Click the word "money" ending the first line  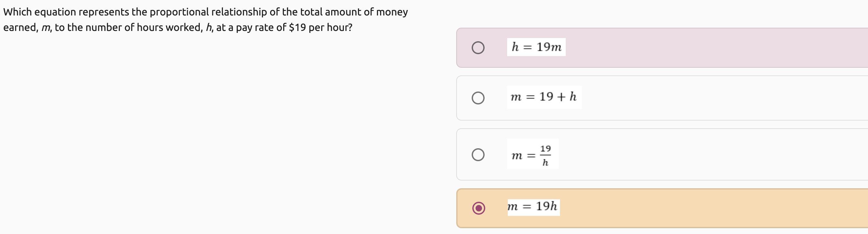[x=392, y=13]
